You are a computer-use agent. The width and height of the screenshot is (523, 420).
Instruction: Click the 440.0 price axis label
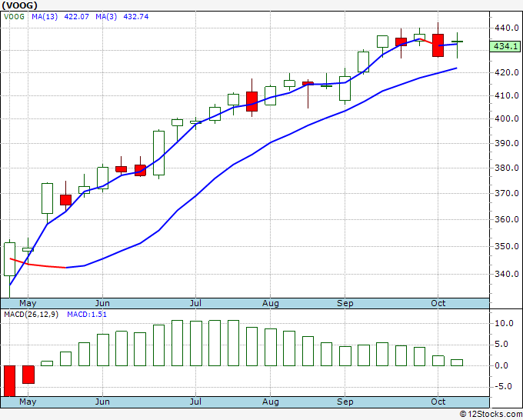[507, 28]
